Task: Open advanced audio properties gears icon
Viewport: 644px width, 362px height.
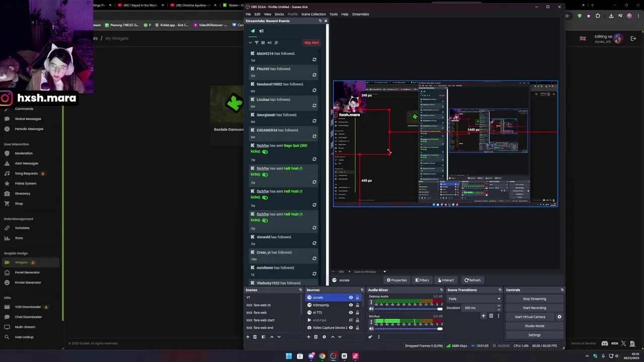Action: (370, 337)
